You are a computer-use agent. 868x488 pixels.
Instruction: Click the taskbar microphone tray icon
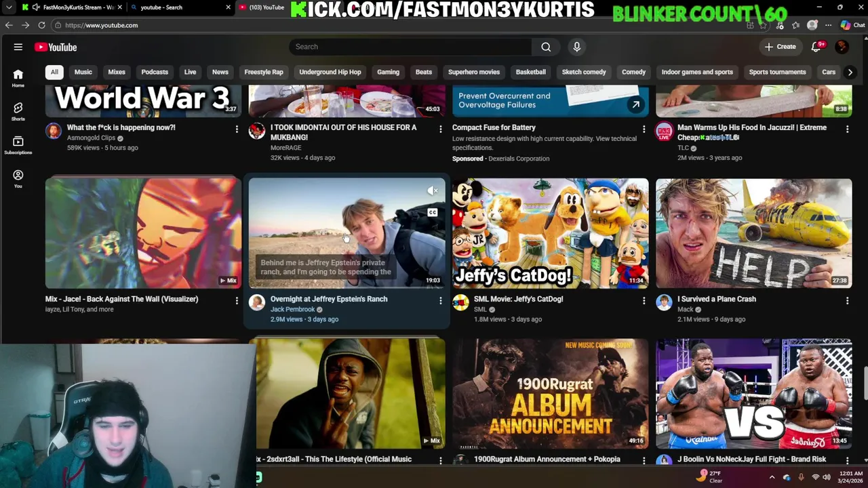click(x=801, y=478)
